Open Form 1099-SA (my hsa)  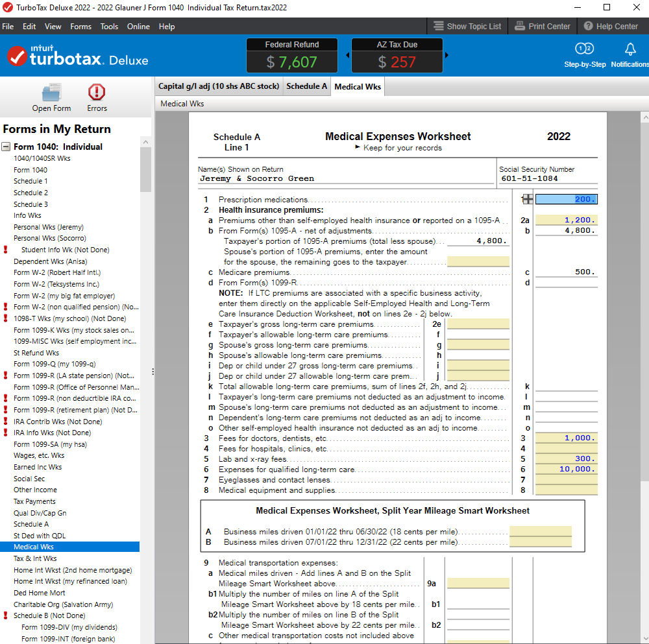click(50, 444)
